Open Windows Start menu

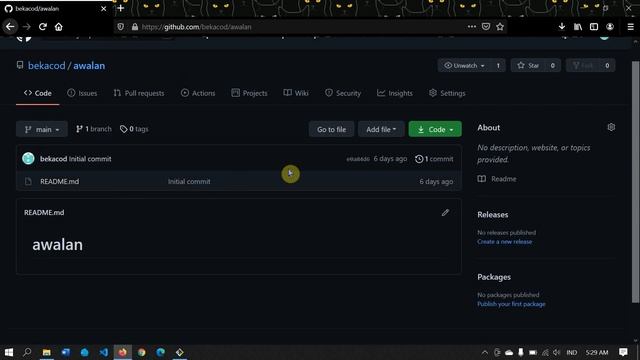tap(9, 352)
